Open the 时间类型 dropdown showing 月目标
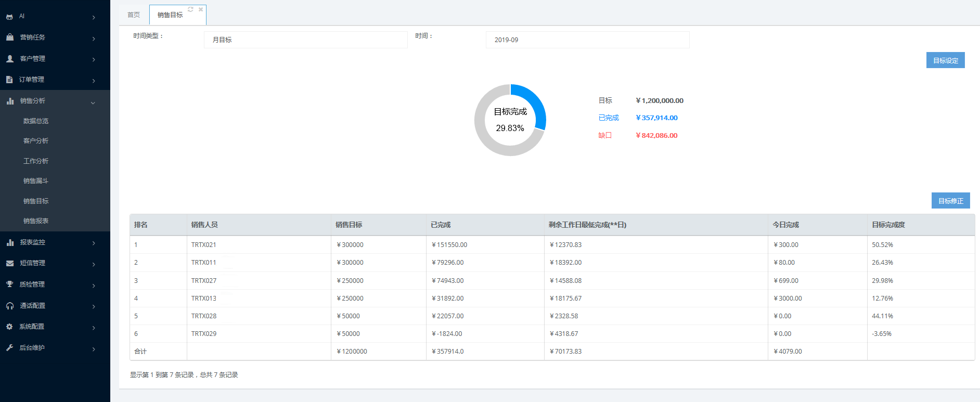The height and width of the screenshot is (402, 980). pos(305,40)
